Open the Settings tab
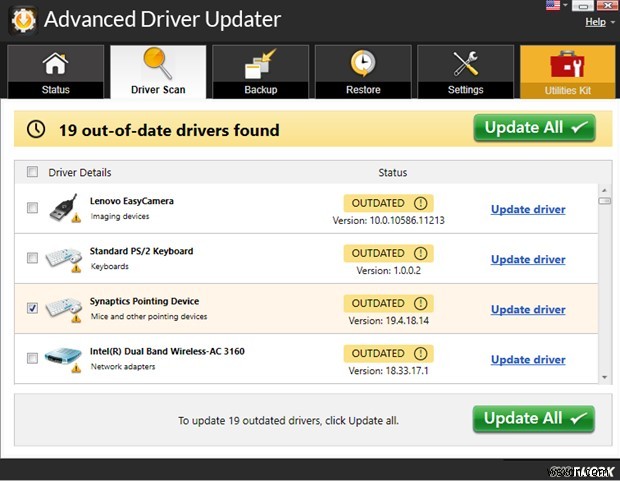This screenshot has height=482, width=620. (465, 72)
